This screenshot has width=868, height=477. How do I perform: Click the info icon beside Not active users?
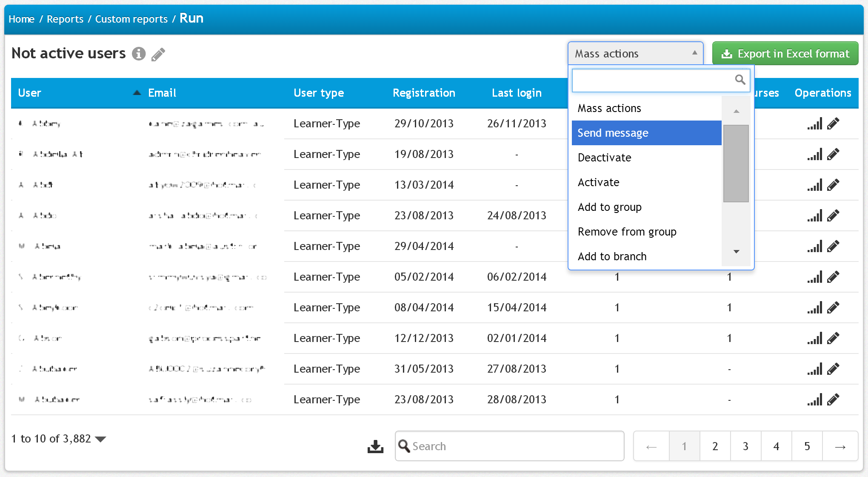[138, 54]
